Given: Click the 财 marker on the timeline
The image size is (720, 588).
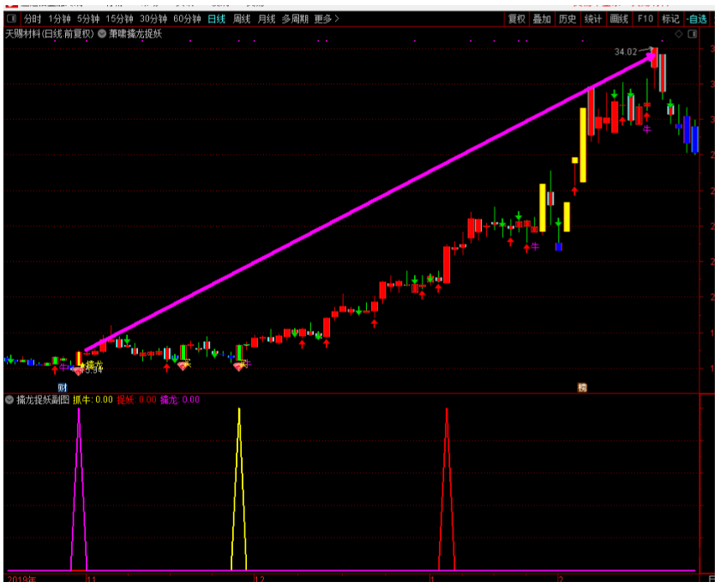Looking at the screenshot, I should 62,387.
